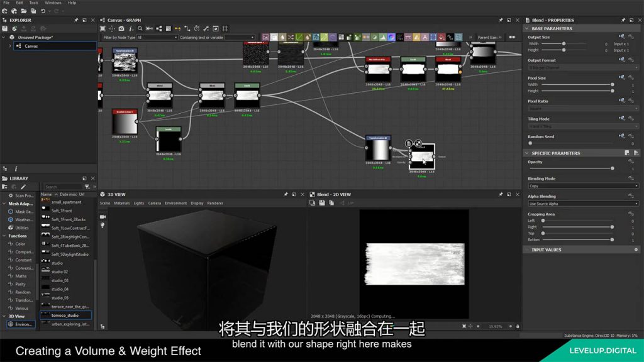
Task: Adjust the Random Seed slider
Action: point(571,143)
